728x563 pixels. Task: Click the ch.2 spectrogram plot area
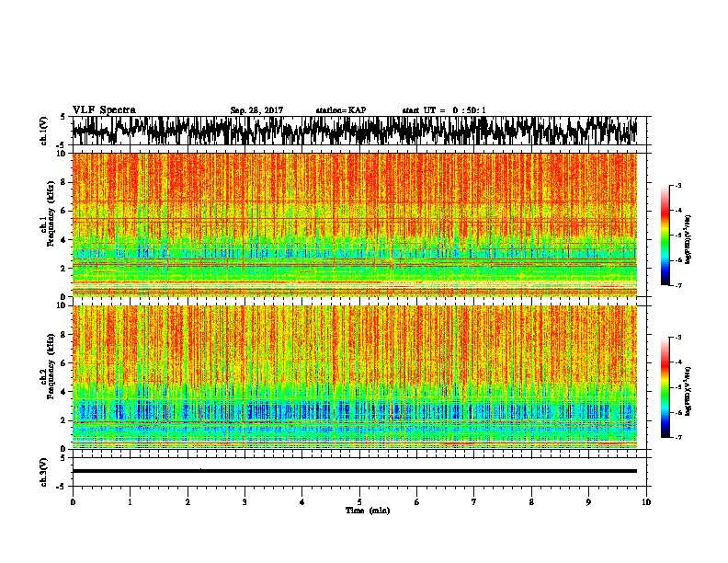pos(355,377)
